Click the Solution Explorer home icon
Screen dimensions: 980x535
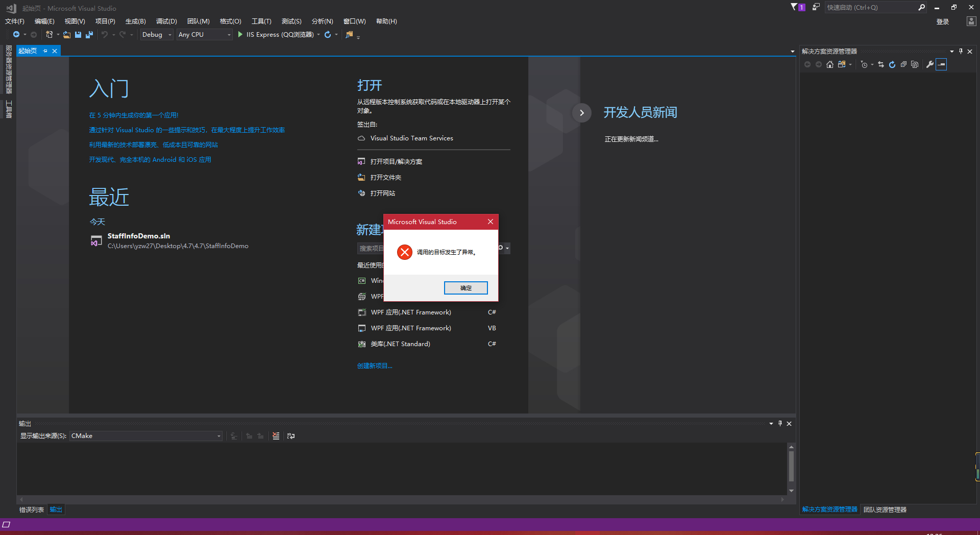(x=830, y=64)
